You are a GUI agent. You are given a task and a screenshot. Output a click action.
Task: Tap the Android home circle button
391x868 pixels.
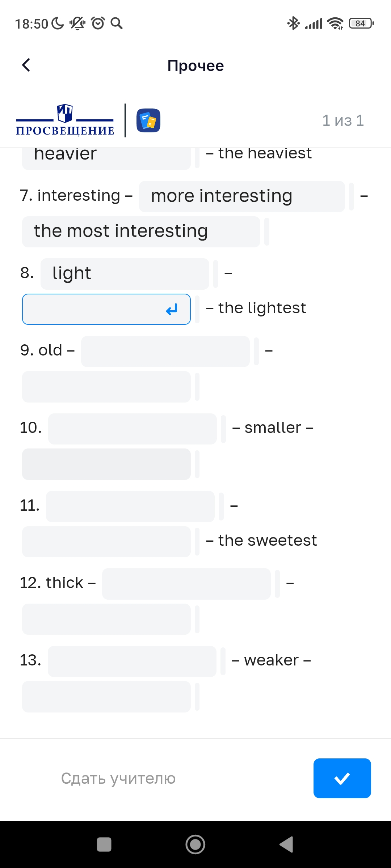point(195,844)
